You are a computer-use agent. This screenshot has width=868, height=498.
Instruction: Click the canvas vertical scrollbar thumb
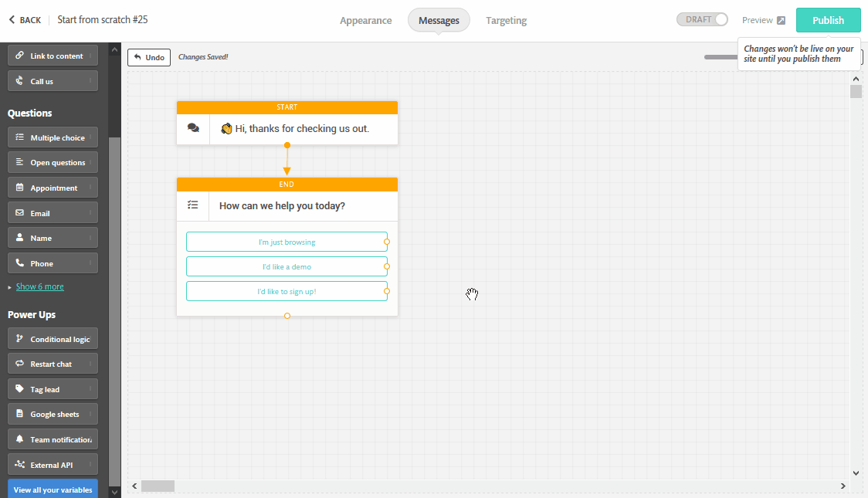click(856, 91)
